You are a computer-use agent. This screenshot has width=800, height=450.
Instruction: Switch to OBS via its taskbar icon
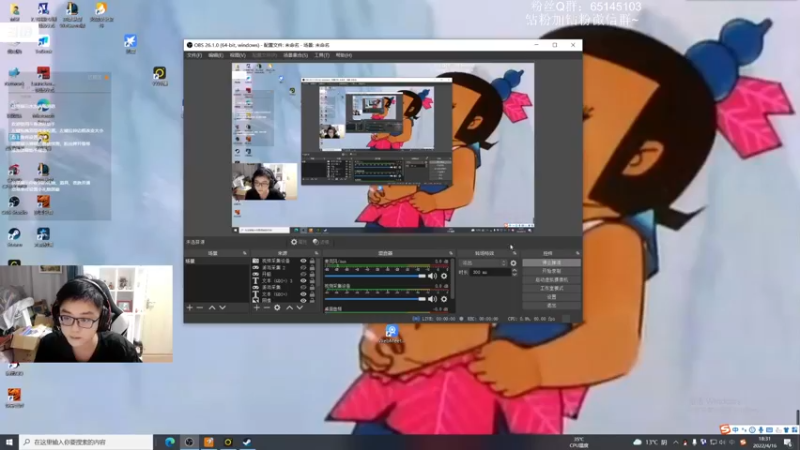tap(189, 442)
